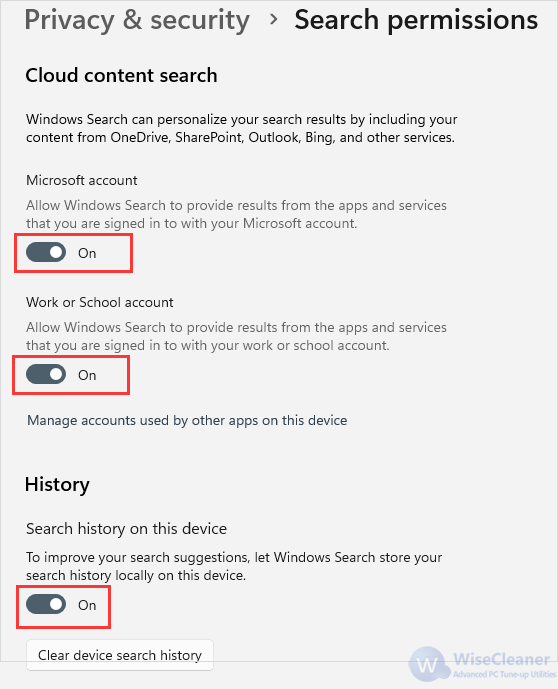Image resolution: width=558 pixels, height=689 pixels.
Task: Click the Windows Search personalization description paragraph
Action: pos(242,128)
